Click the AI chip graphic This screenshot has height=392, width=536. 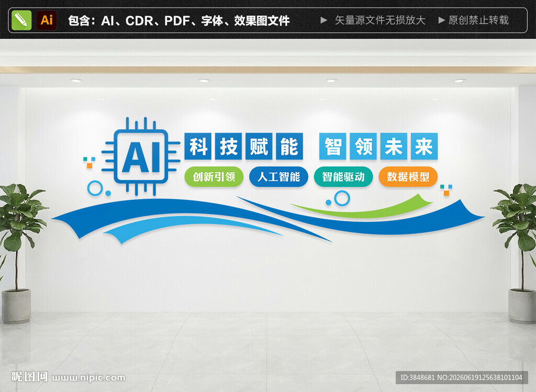click(141, 156)
